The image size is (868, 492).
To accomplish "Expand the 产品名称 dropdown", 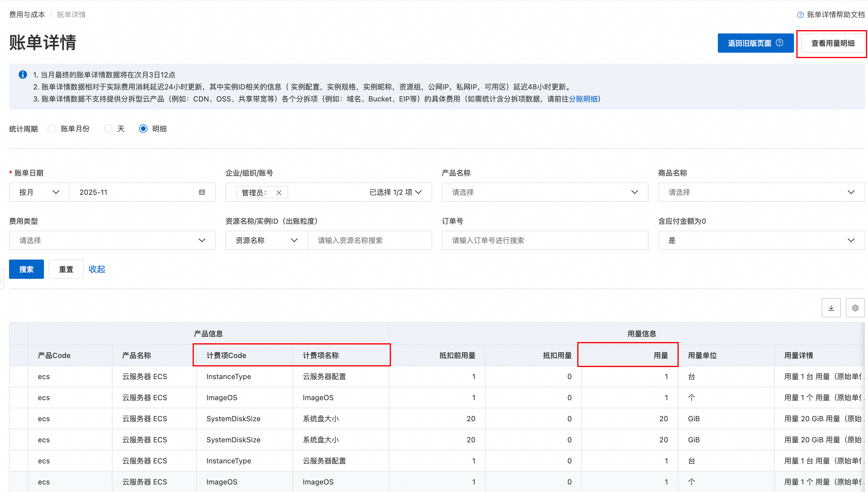I will pyautogui.click(x=544, y=192).
